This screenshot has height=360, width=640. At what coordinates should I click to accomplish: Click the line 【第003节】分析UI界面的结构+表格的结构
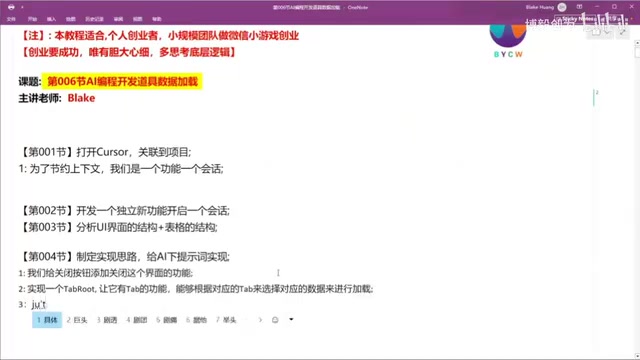118,227
